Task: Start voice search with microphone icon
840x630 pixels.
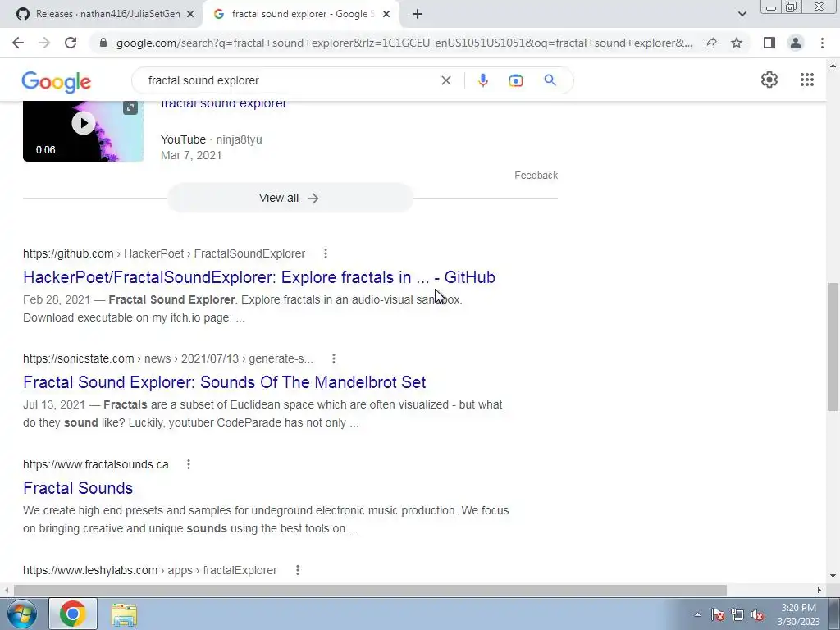Action: pos(482,80)
